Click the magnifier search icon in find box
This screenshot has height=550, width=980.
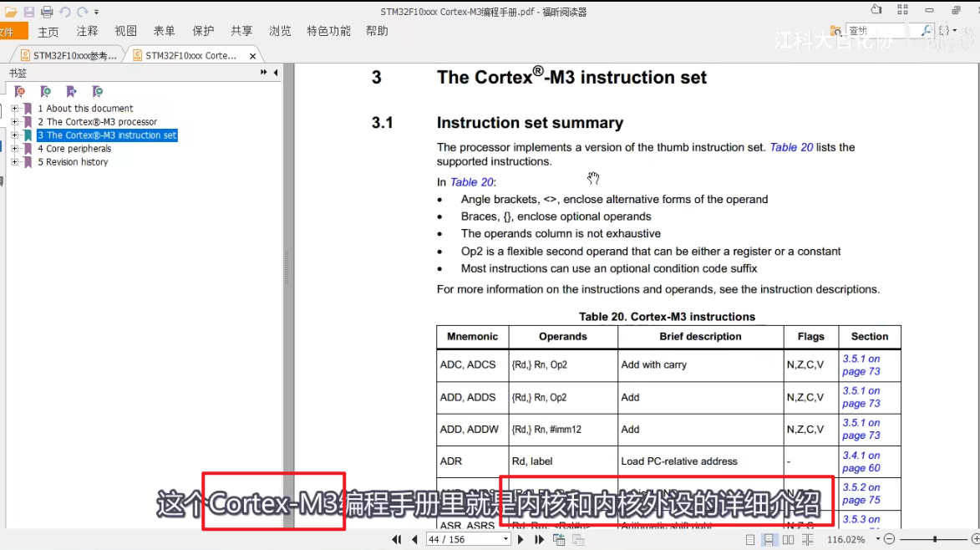927,30
